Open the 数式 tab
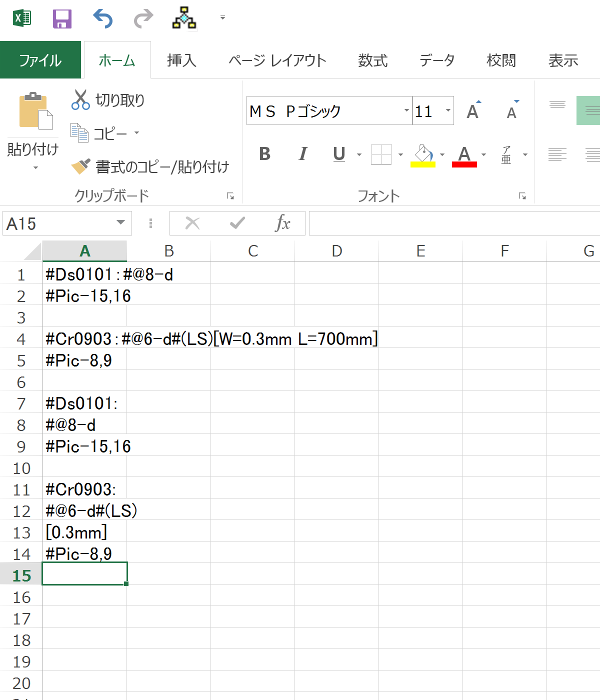Image resolution: width=600 pixels, height=700 pixels. tap(373, 60)
